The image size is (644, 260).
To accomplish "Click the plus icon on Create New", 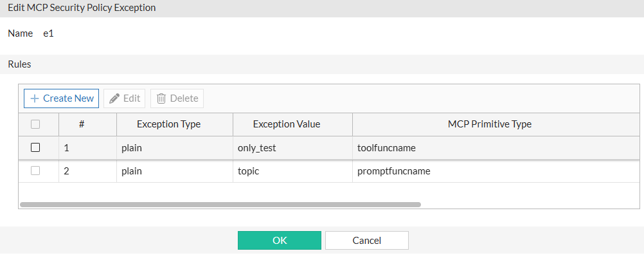I will [x=35, y=98].
